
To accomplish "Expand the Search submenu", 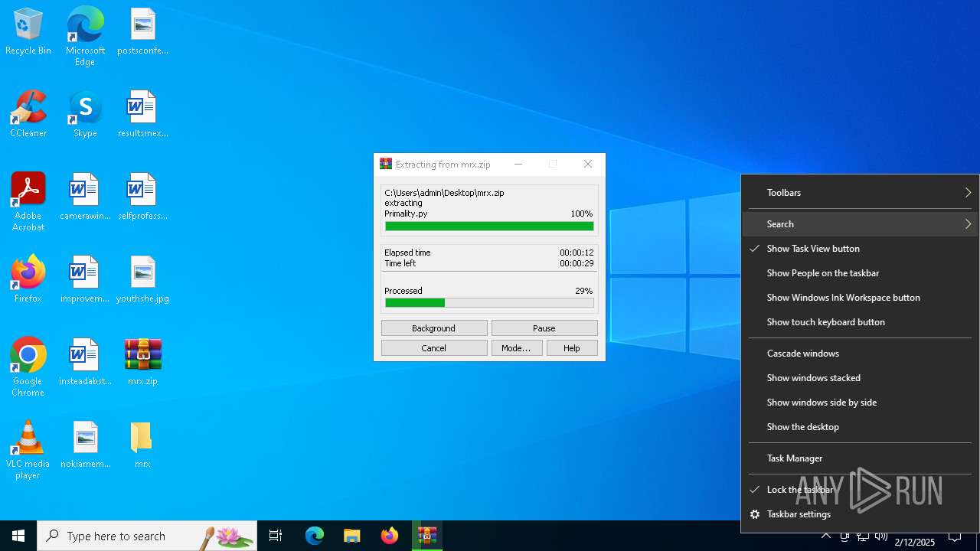I will point(860,224).
